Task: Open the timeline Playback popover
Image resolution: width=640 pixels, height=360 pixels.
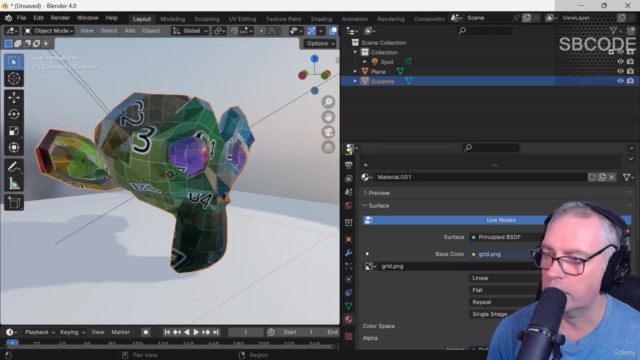Action: point(40,332)
